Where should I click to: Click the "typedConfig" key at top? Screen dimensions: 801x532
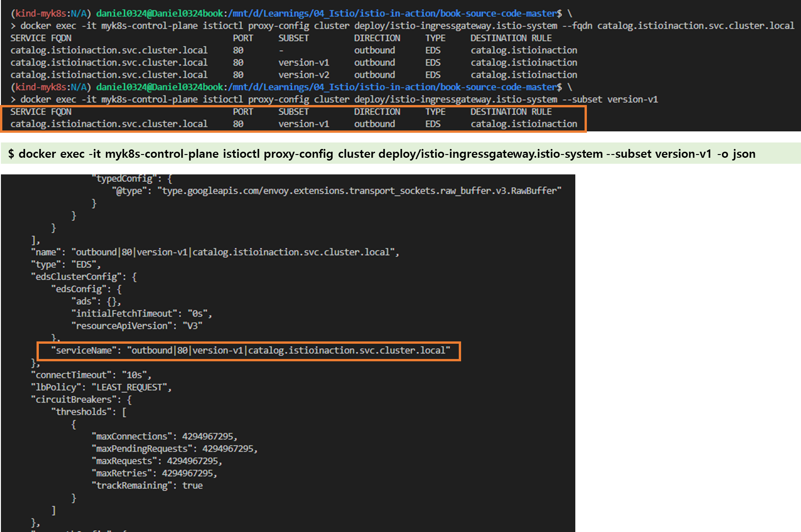(125, 179)
